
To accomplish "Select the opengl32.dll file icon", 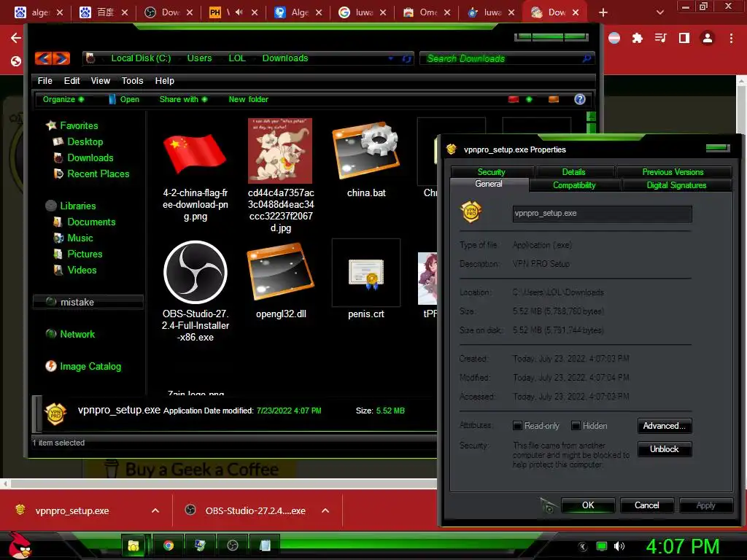I will pos(281,272).
